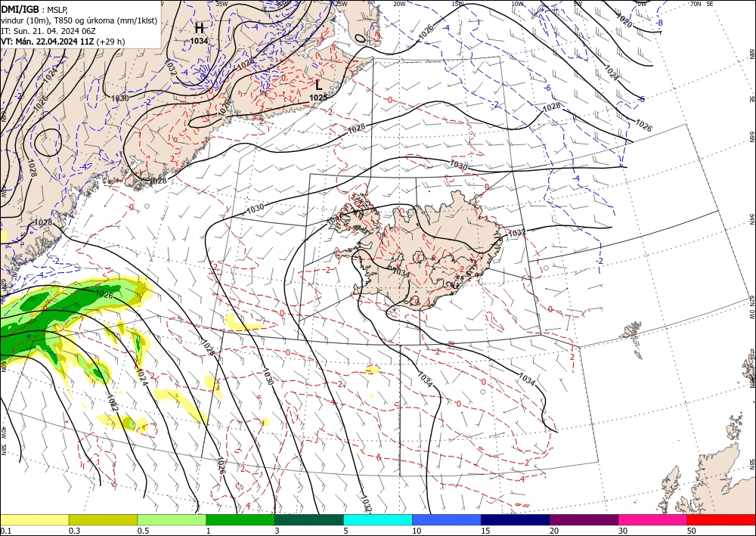Click the "70N 5E" corner coordinate label
The image size is (756, 536).
pyautogui.click(x=702, y=3)
